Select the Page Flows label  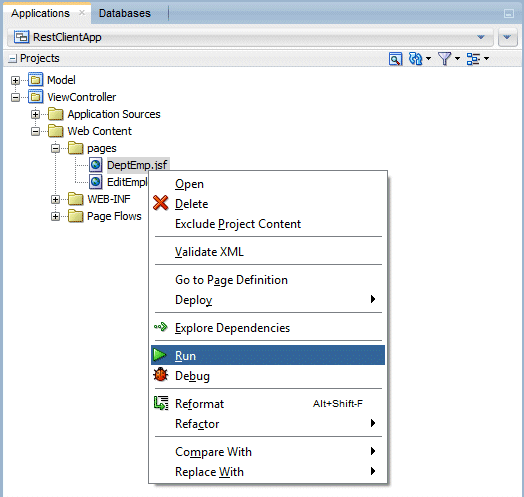pyautogui.click(x=114, y=216)
